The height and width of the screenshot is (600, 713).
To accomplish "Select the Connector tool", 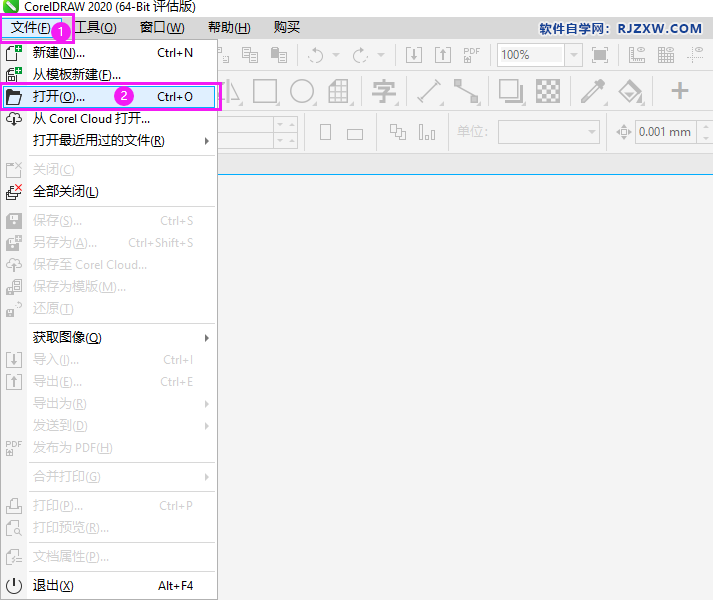I will click(x=466, y=91).
